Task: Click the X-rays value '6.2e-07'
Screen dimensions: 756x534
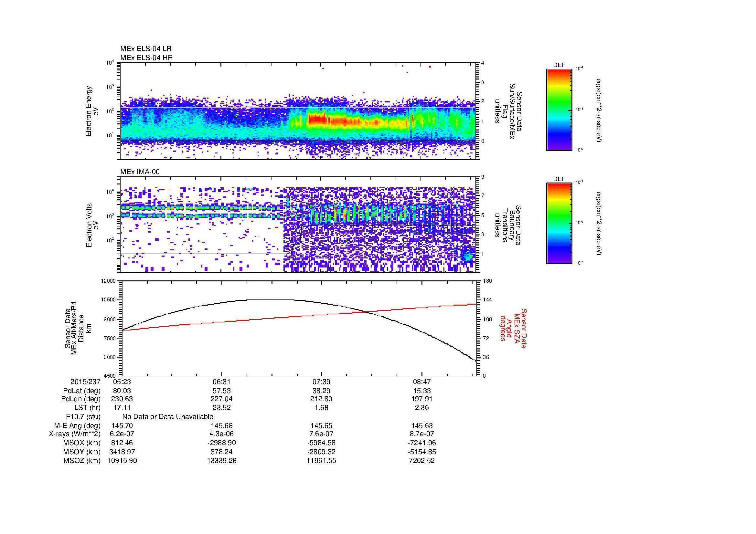Action: click(122, 434)
